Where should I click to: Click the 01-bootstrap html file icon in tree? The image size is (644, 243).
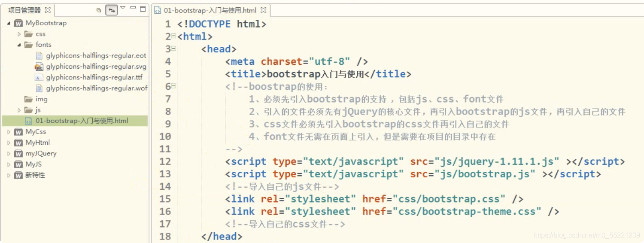[29, 121]
